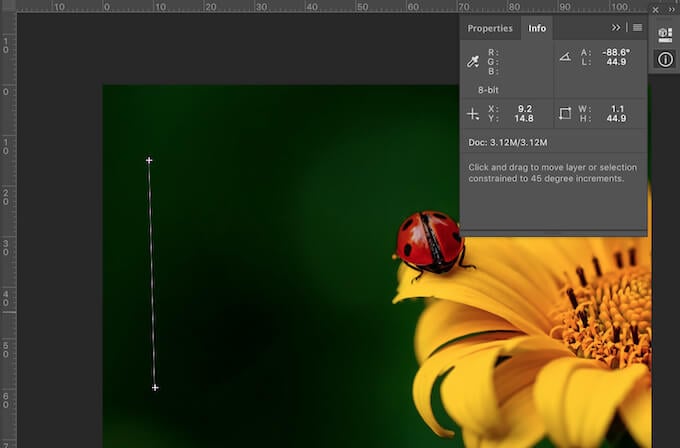680x448 pixels.
Task: Click the top endpoint of the drawn line
Action: click(x=149, y=160)
